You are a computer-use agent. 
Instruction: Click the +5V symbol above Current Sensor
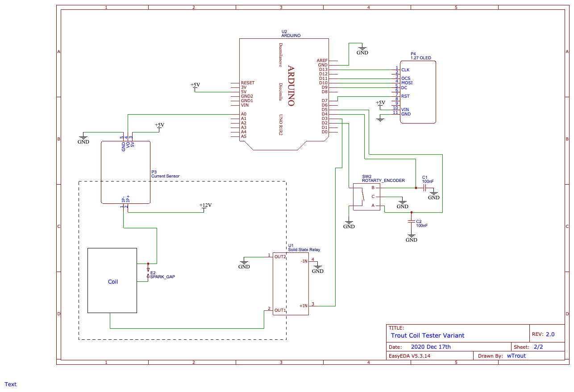click(x=159, y=126)
